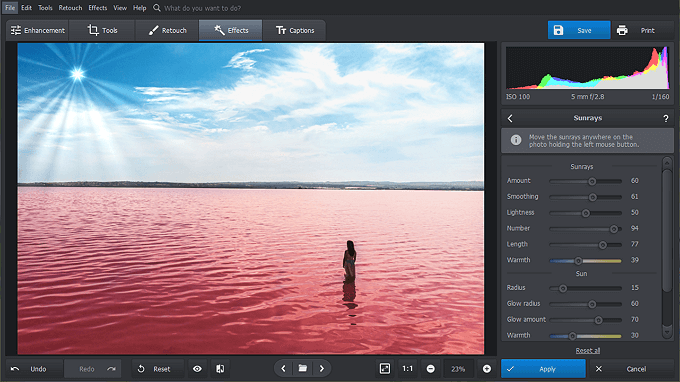Click the ISO 100 label
Image resolution: width=680 pixels, height=382 pixels.
click(518, 97)
